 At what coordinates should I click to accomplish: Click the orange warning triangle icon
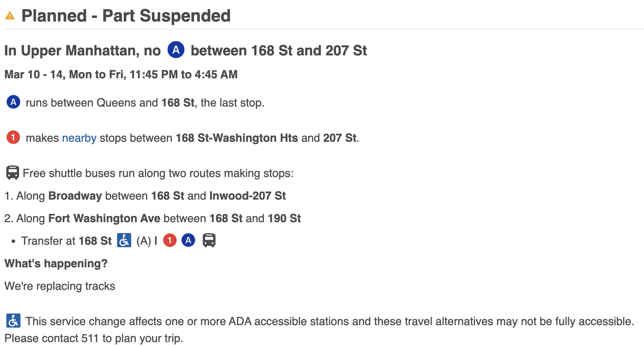click(10, 16)
